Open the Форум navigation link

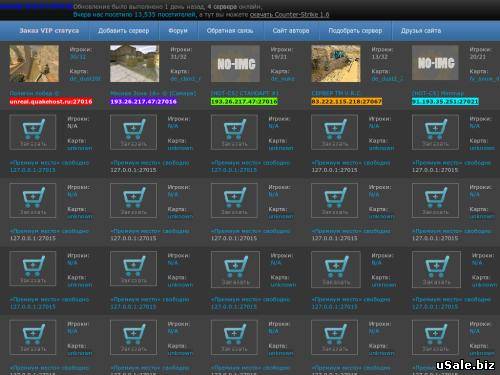click(178, 31)
